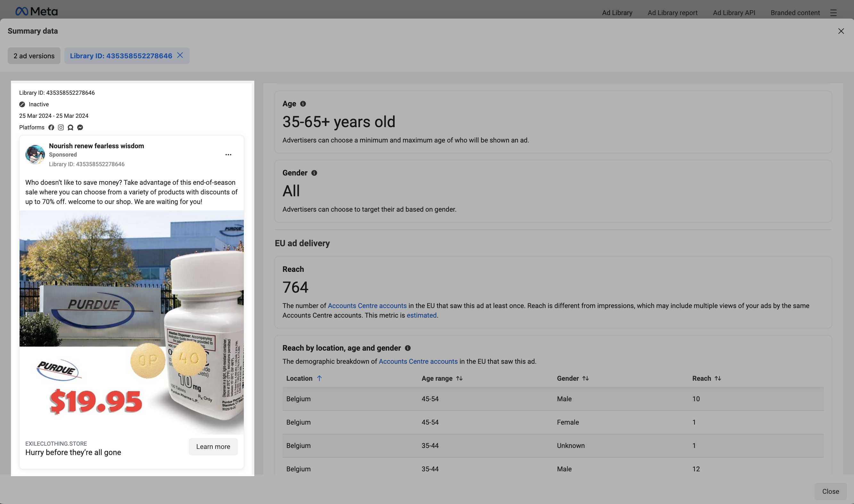This screenshot has height=504, width=854.
Task: Click the info icon next to Age
Action: 303,104
